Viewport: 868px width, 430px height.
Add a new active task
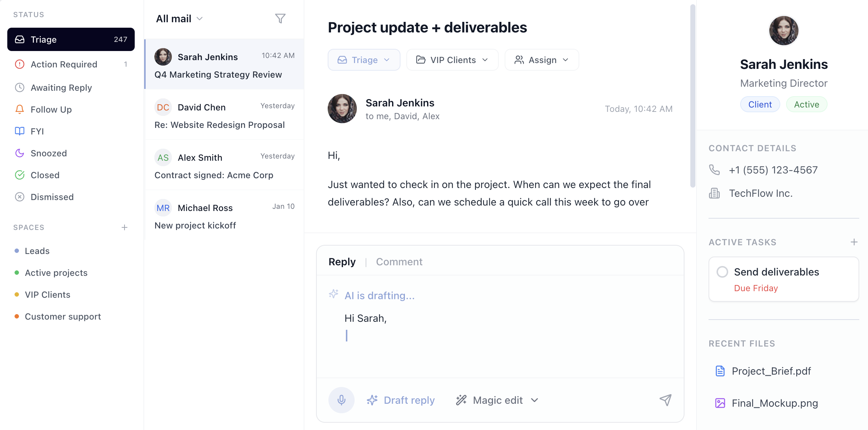854,242
